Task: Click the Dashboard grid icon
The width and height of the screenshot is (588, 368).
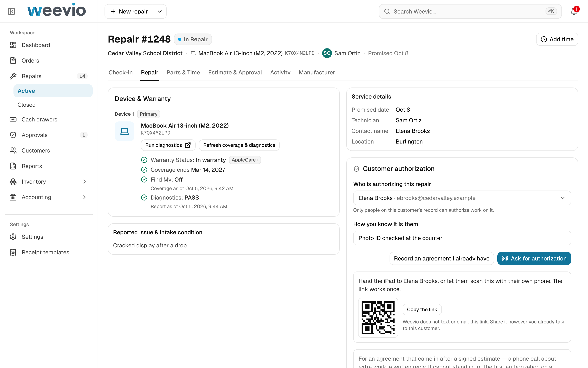Action: click(x=13, y=45)
